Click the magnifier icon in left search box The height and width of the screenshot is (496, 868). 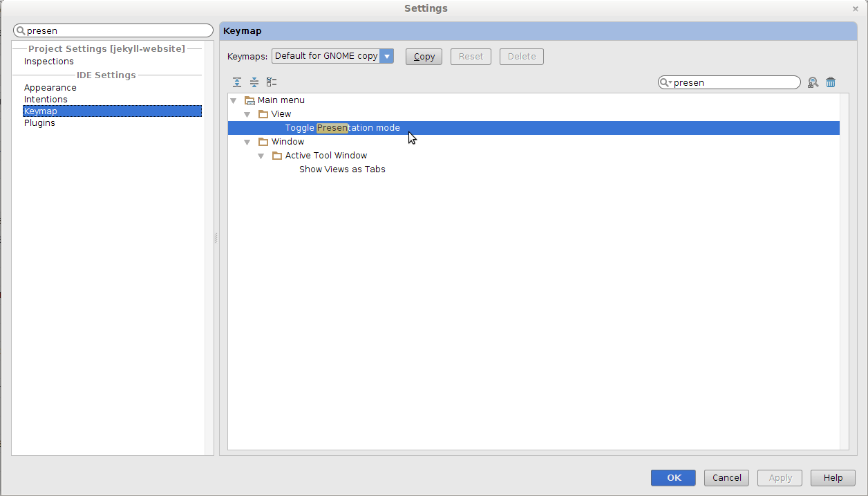21,31
